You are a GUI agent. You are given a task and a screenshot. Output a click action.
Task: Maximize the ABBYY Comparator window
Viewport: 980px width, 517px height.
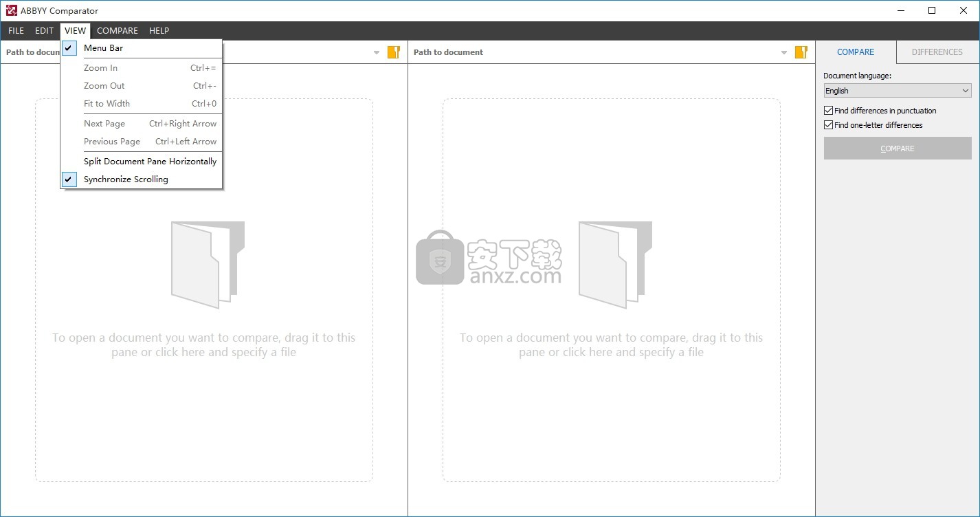click(932, 10)
